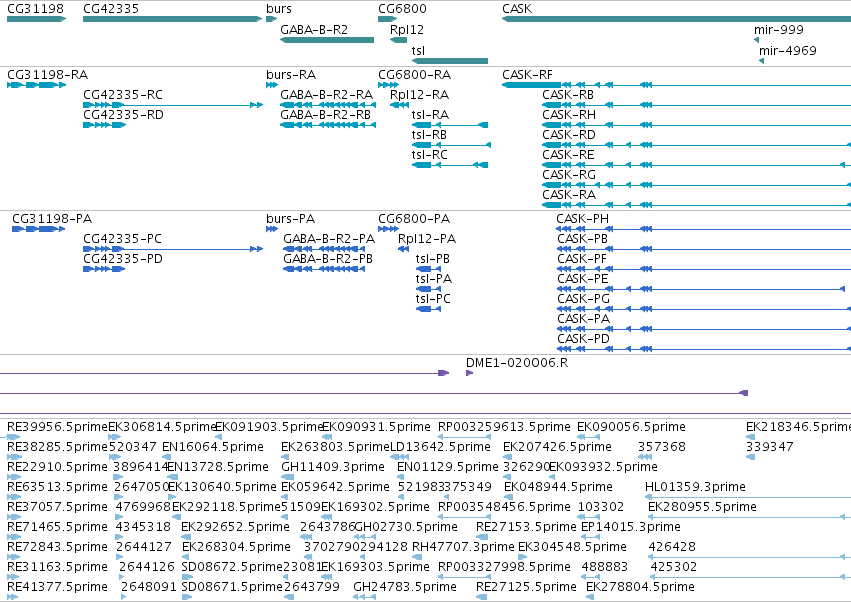Select protein CASK-PD

(x=583, y=339)
